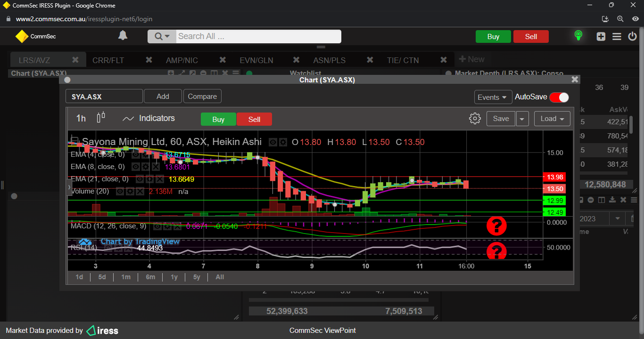
Task: Open the Load chart dropdown
Action: click(552, 119)
